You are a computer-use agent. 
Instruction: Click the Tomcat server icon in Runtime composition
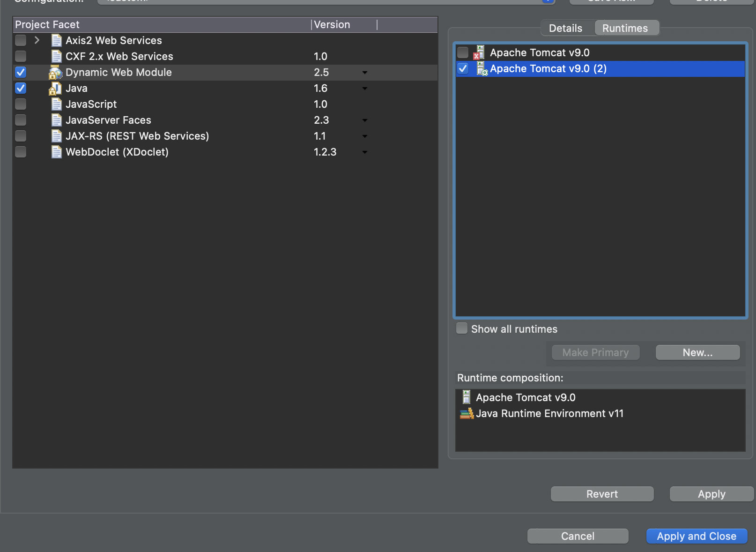[x=466, y=397]
